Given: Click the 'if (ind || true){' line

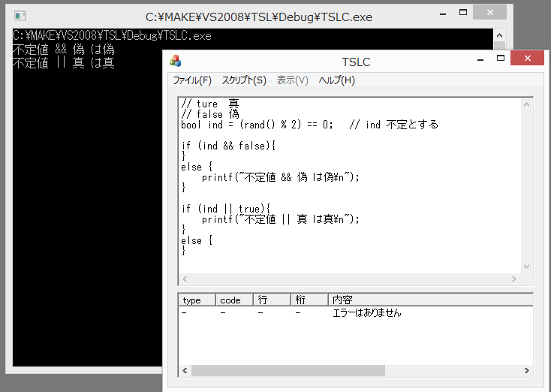Looking at the screenshot, I should [226, 209].
